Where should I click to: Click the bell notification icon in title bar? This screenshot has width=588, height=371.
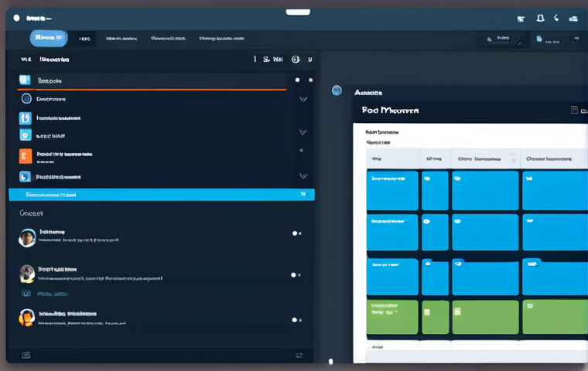[540, 18]
